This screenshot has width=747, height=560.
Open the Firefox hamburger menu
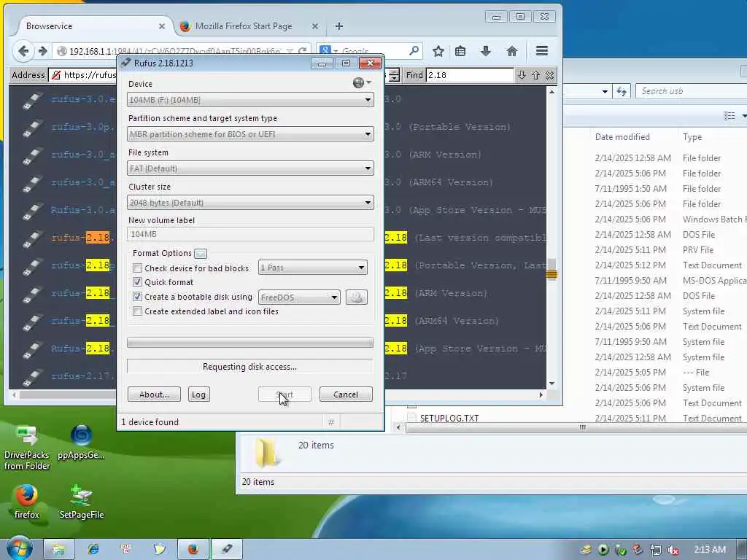(542, 51)
